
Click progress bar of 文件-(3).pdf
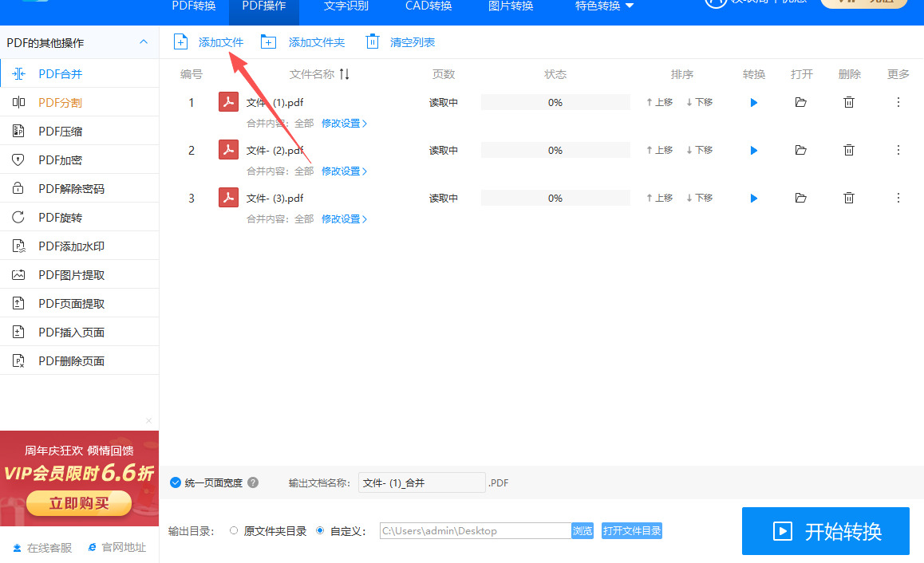(555, 198)
